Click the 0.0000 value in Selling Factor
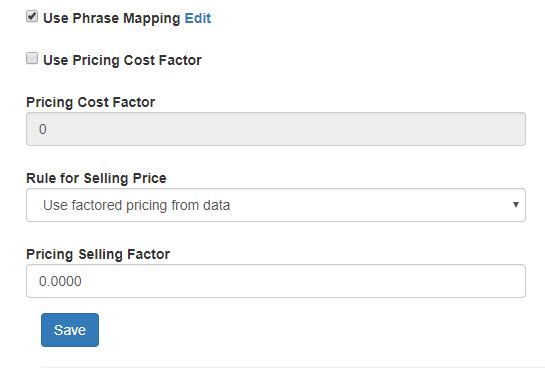This screenshot has height=386, width=545. [x=60, y=281]
